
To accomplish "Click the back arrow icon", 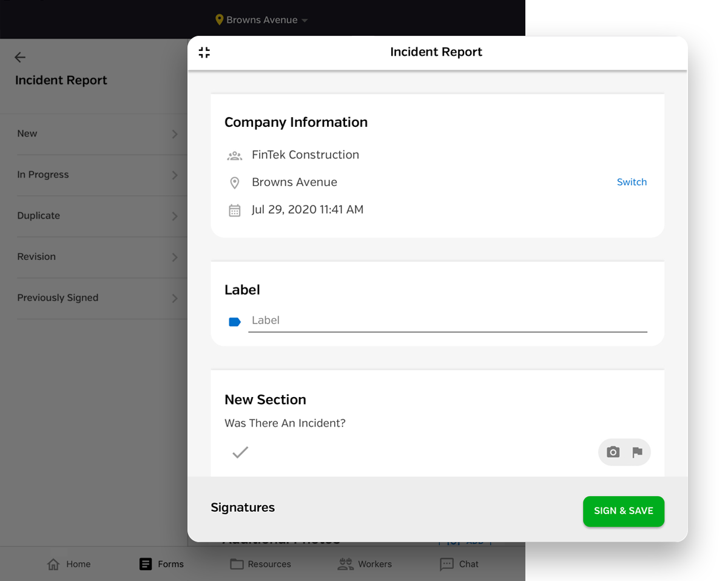I will (20, 57).
